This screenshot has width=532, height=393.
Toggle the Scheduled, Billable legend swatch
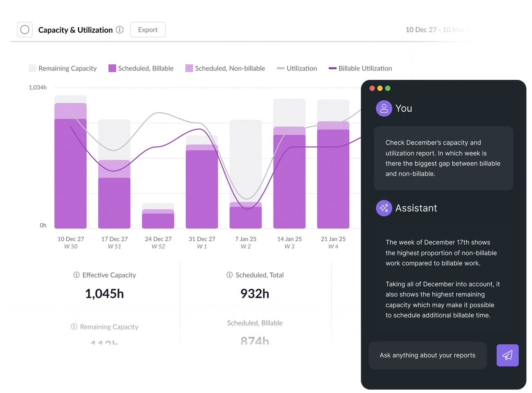point(112,68)
